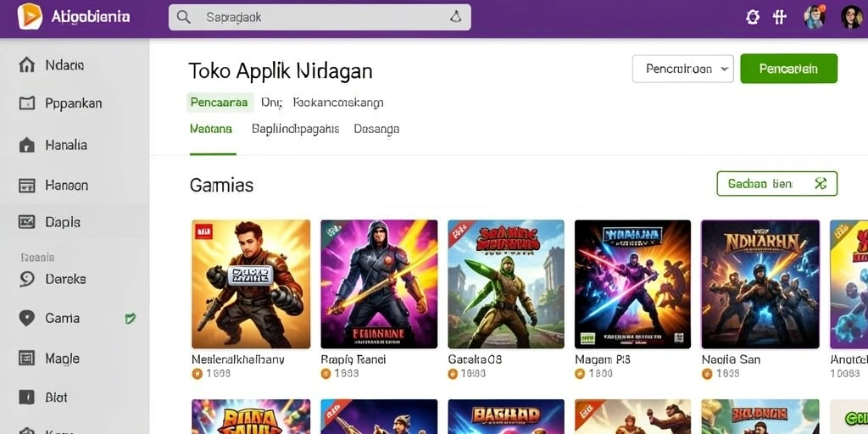Select the Pencaaraa green chip
868x434 pixels.
point(220,103)
